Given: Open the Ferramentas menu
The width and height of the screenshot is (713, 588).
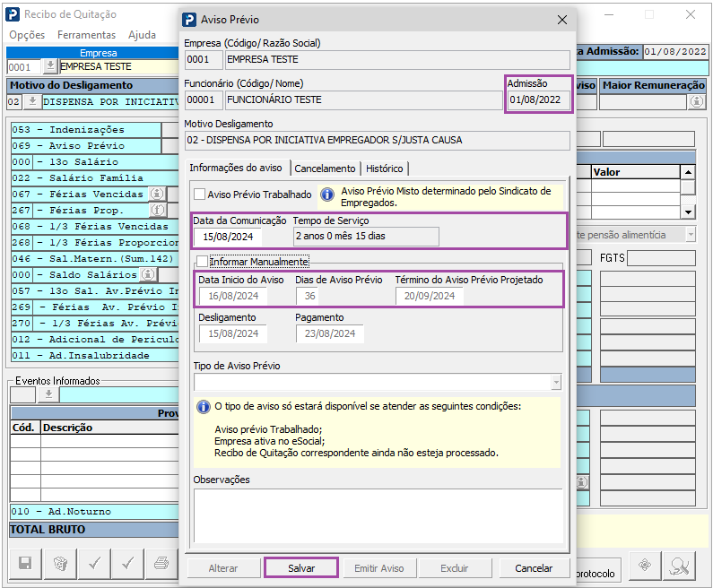Looking at the screenshot, I should point(86,35).
